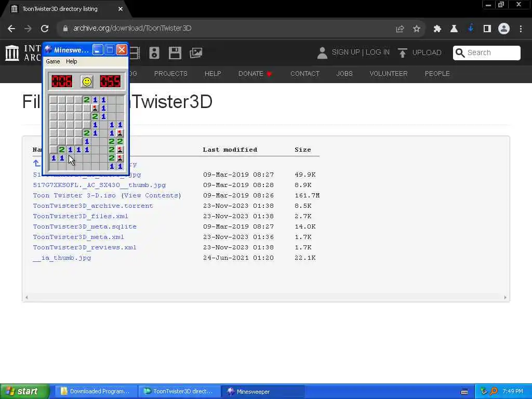Reload the page with the refresh icon
Viewport: 532px width, 399px height.
tap(45, 29)
